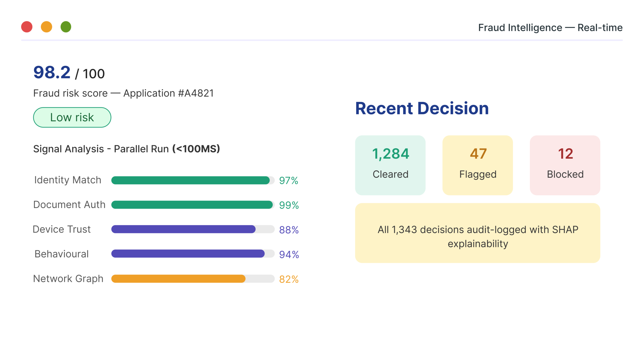Click the Signal Analysis section heading
This screenshot has width=644, height=361.
tap(127, 149)
